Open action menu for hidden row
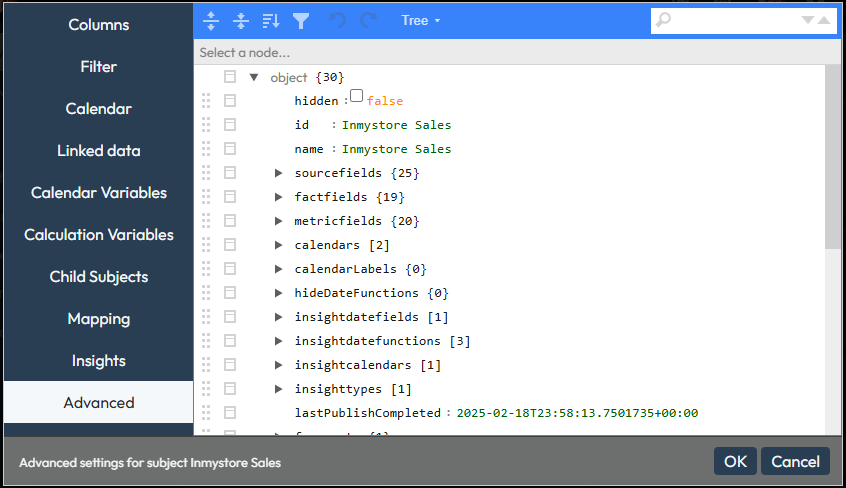846x488 pixels. point(230,100)
